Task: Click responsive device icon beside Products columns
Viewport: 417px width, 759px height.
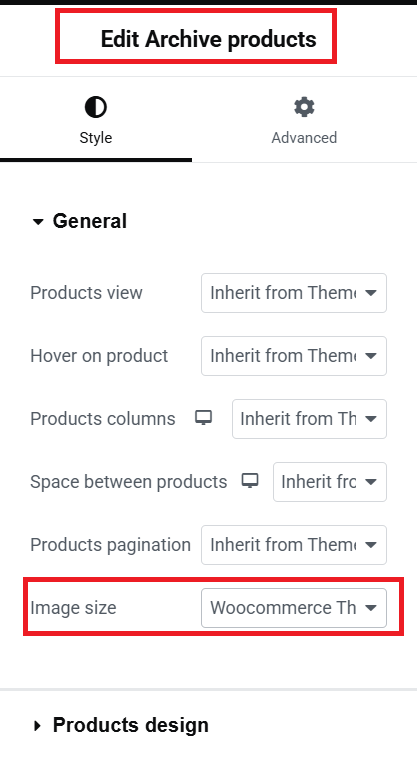Action: tap(203, 418)
